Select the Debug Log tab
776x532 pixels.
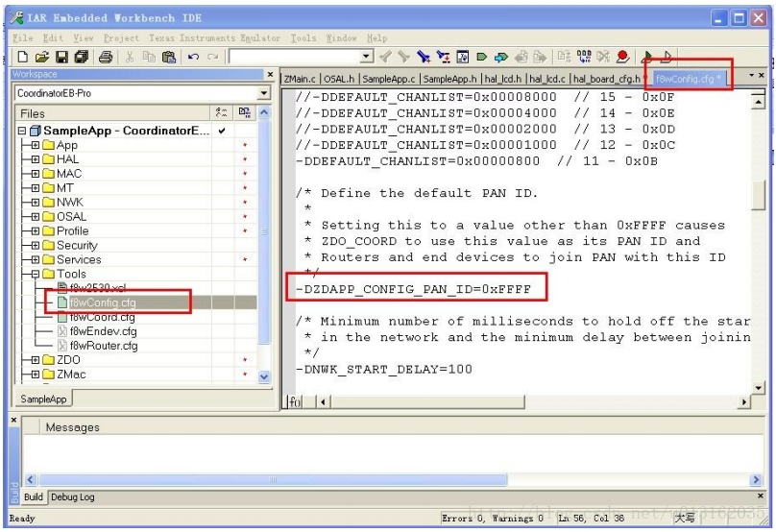pyautogui.click(x=73, y=496)
